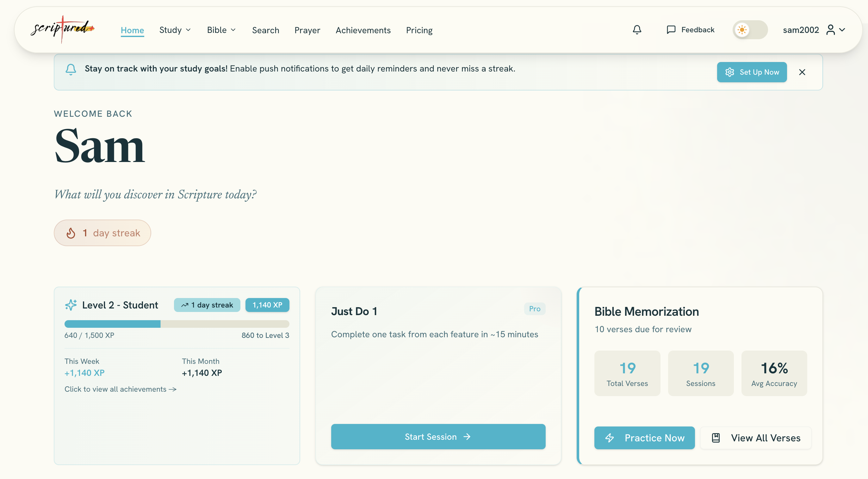Click the View All Verses button

755,437
